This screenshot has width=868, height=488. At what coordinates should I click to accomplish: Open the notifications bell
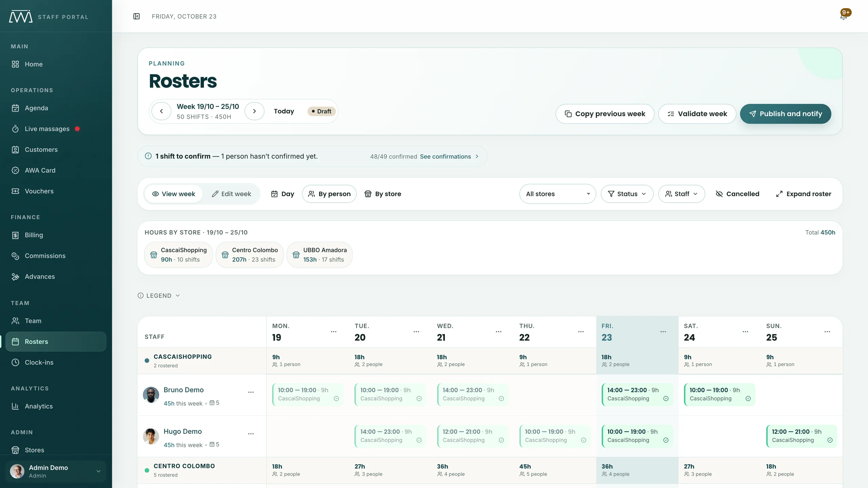(x=844, y=16)
